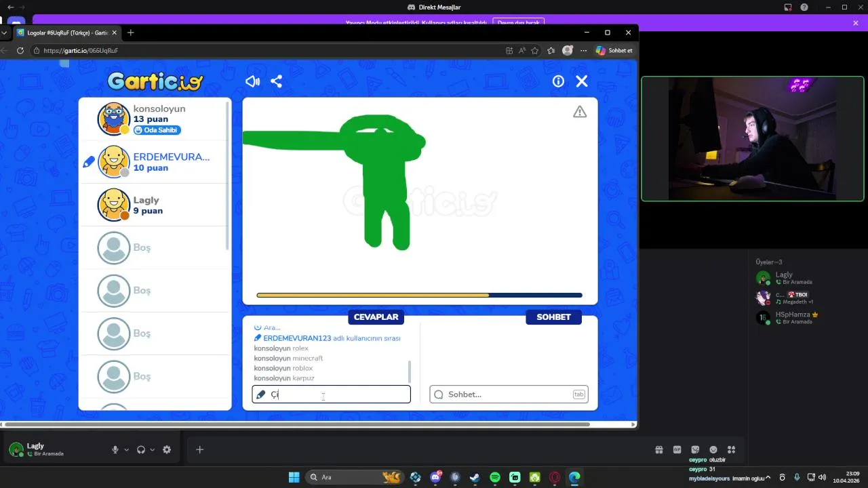Open Discord help icon
The image size is (868, 488).
coord(804,7)
